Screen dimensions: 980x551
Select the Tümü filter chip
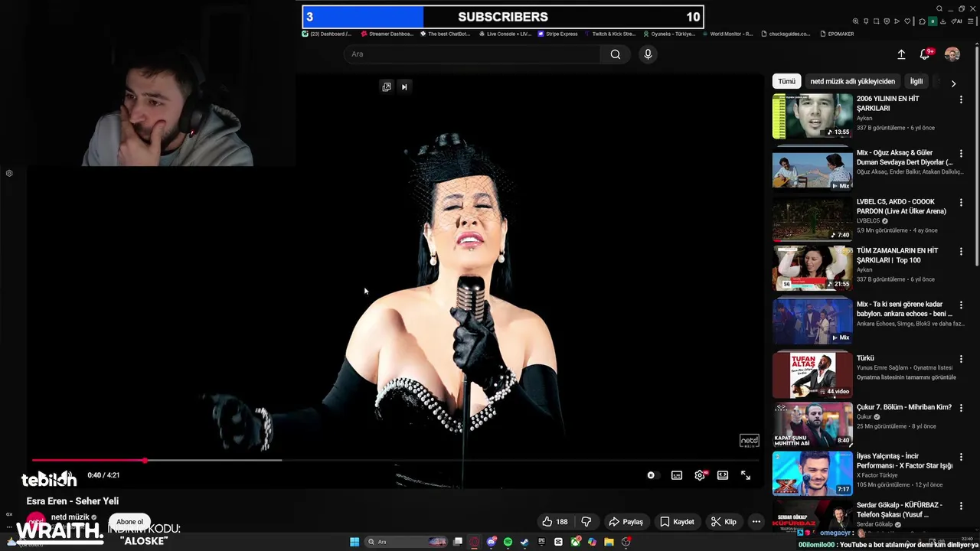click(x=786, y=81)
